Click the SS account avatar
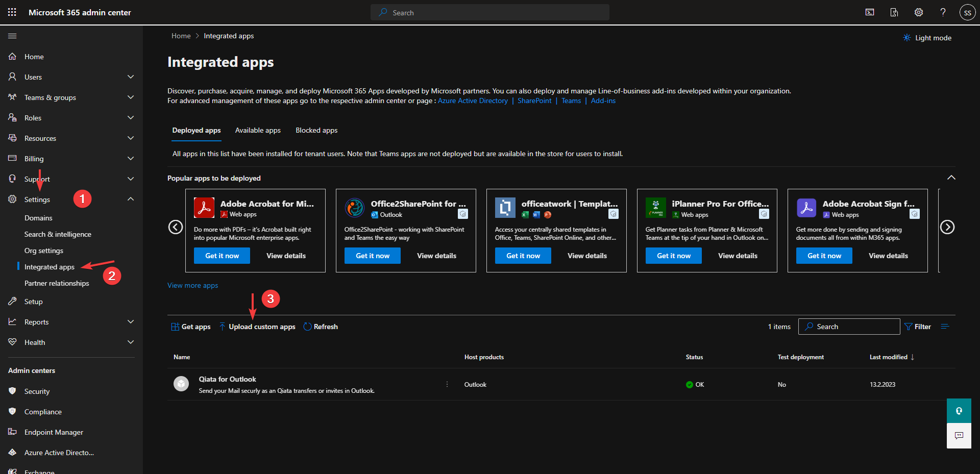980x474 pixels. click(x=967, y=12)
